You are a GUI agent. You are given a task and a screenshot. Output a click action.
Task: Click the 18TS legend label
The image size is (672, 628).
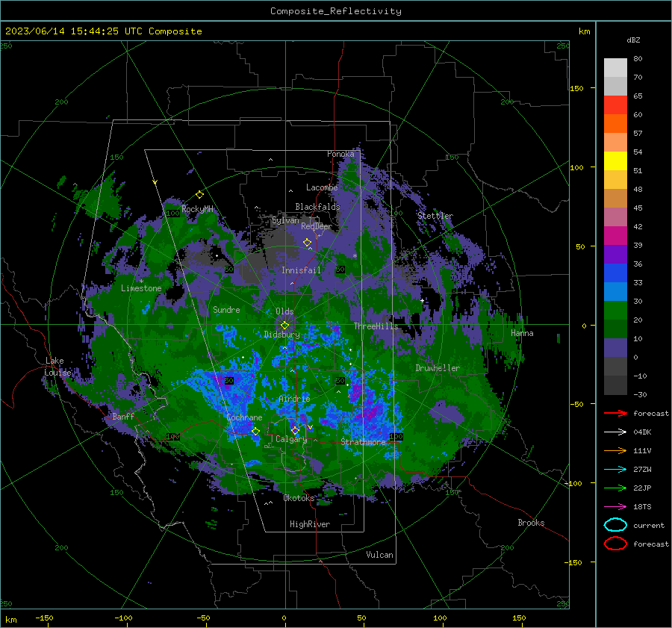tap(642, 506)
